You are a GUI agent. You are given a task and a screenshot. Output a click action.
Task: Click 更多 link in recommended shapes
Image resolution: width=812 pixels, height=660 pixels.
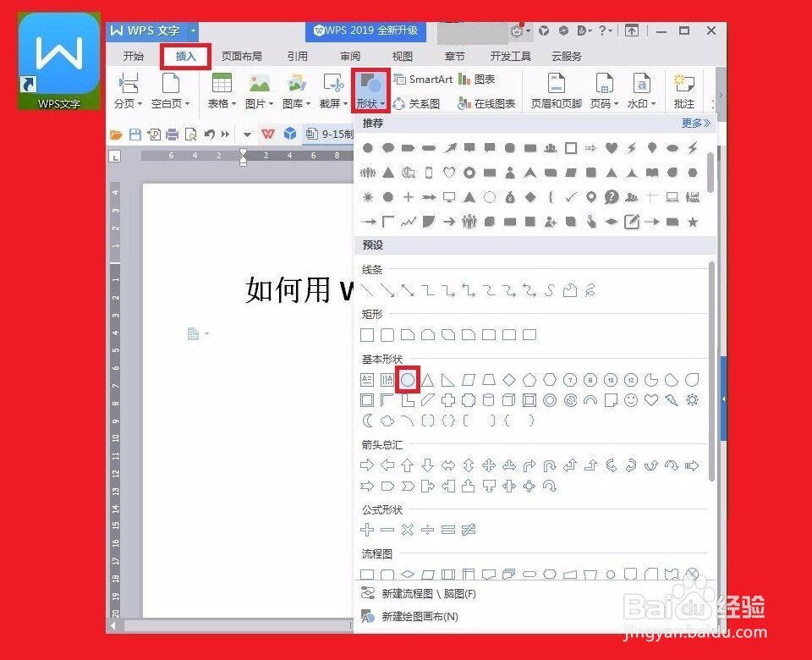point(695,123)
